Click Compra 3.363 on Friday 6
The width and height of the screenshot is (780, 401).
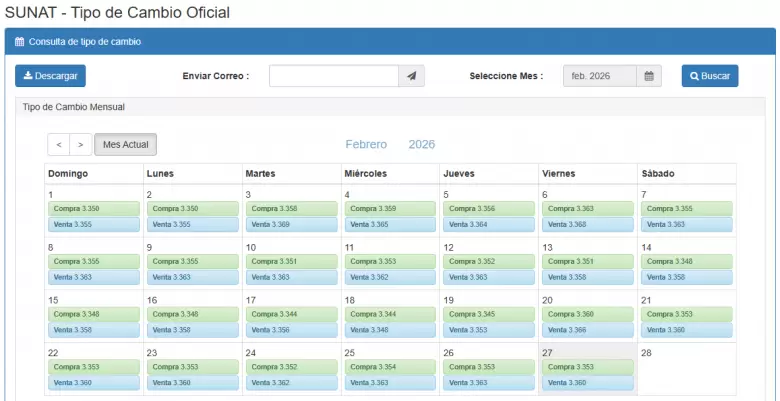[x=588, y=209]
